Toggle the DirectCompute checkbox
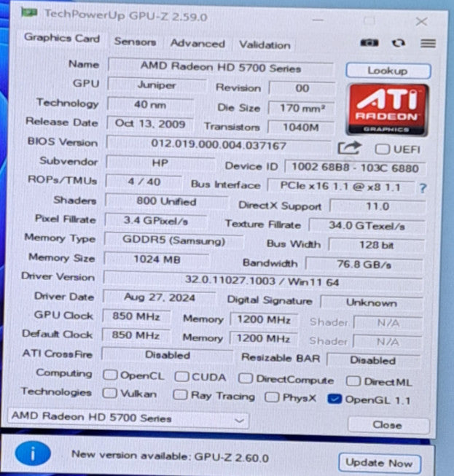The image size is (454, 476). [245, 378]
